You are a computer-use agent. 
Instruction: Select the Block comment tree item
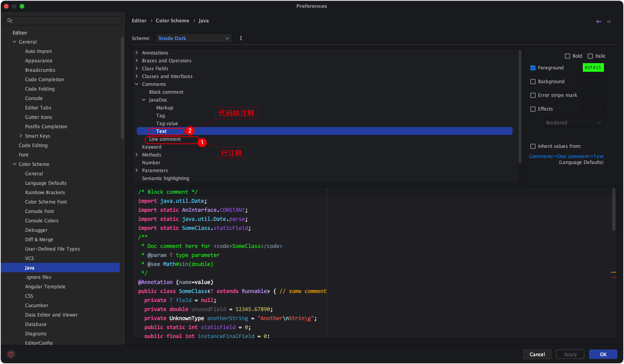(x=166, y=92)
